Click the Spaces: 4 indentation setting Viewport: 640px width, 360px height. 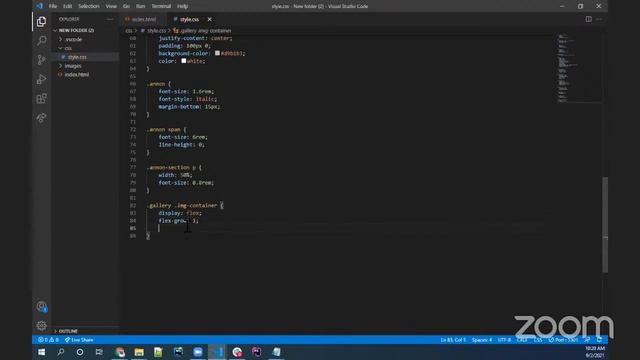(x=482, y=340)
